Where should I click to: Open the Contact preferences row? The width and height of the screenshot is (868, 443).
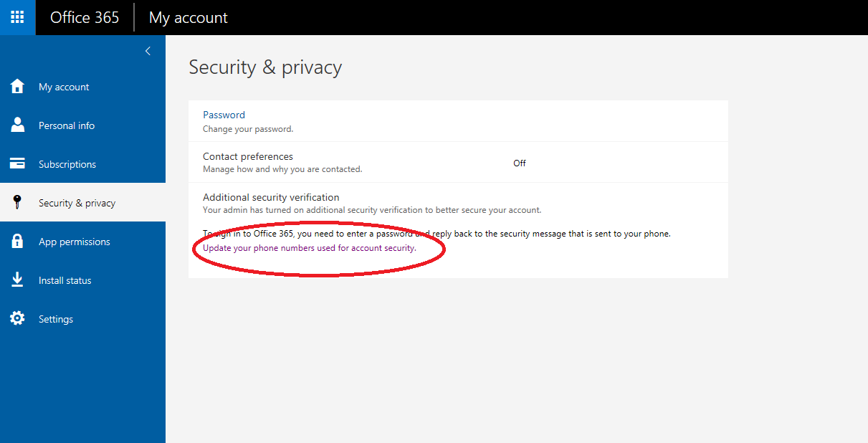click(247, 156)
